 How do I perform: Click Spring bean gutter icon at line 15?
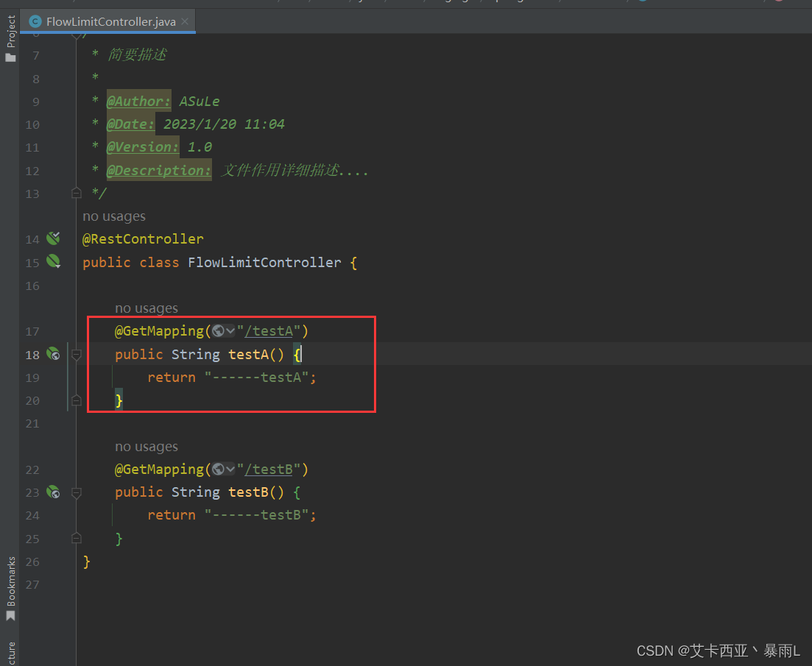click(53, 261)
